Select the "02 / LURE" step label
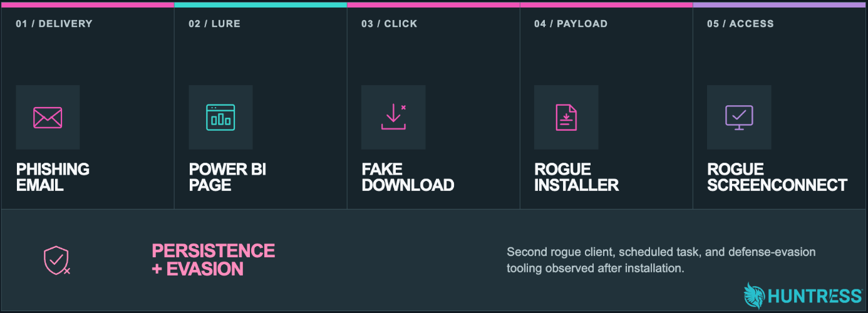 coord(214,24)
